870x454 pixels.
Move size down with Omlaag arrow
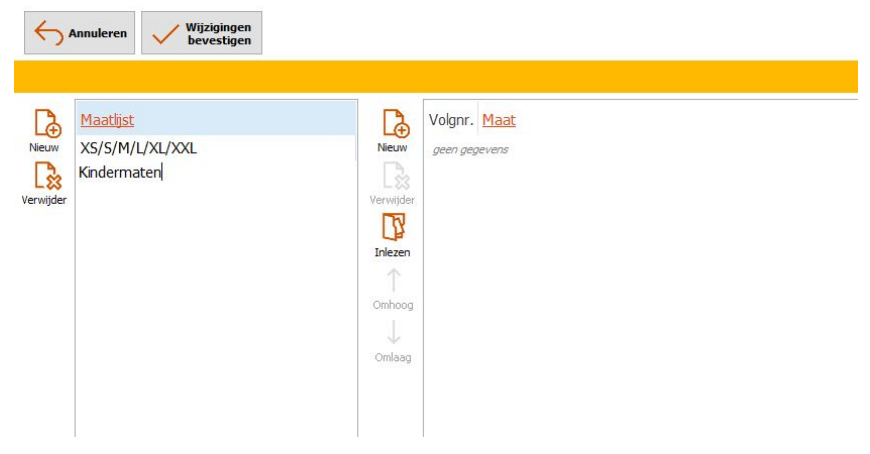(x=392, y=336)
